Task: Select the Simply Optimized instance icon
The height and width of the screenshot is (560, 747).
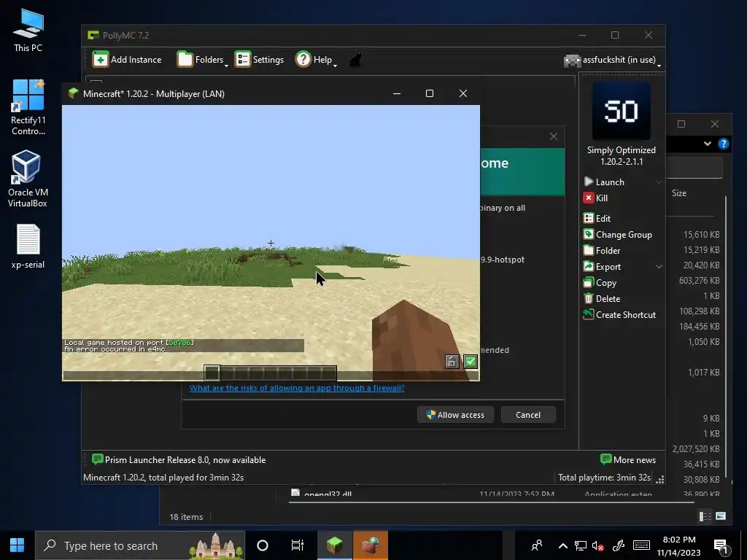Action: tap(622, 111)
